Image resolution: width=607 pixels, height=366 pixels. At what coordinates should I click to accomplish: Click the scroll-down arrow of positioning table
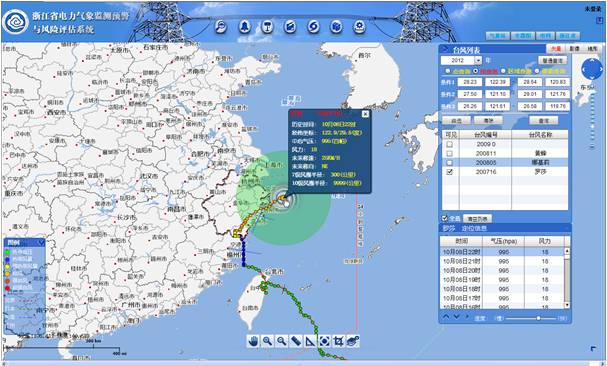pos(567,305)
